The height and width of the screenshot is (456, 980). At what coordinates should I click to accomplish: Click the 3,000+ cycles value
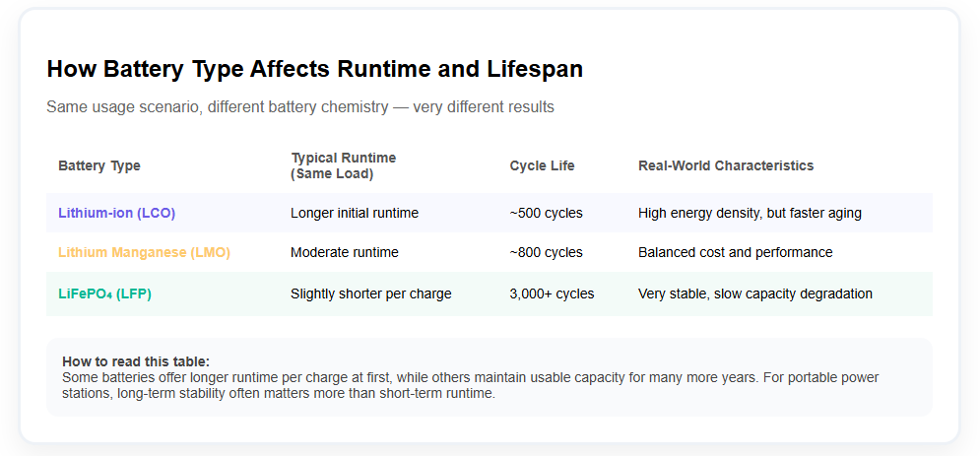coord(552,293)
